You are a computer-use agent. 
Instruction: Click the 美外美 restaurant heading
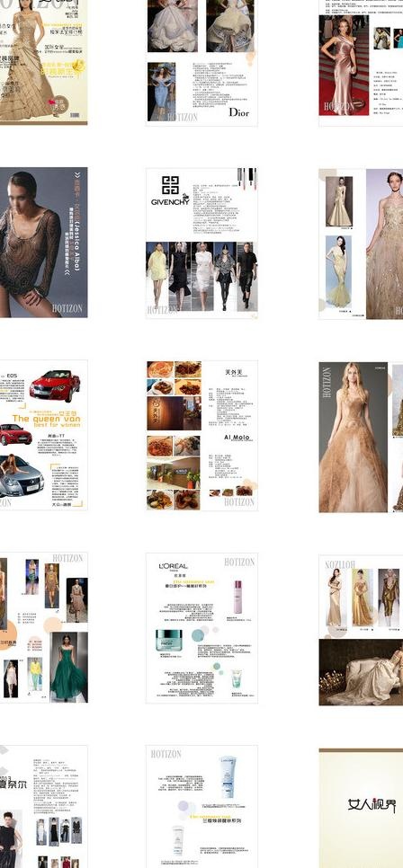(237, 372)
